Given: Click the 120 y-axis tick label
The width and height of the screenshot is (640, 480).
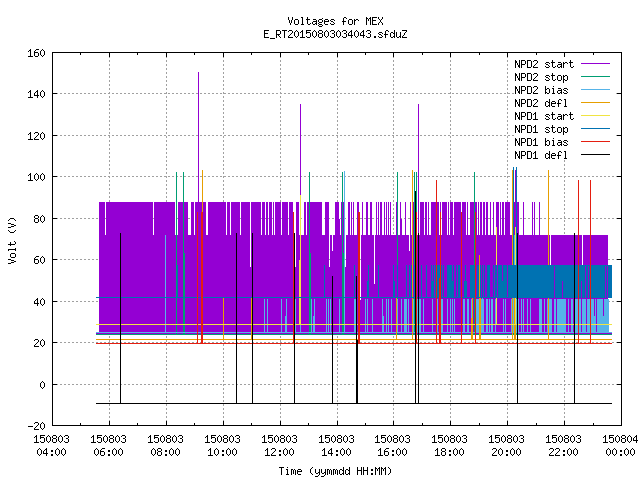Looking at the screenshot, I should tap(36, 136).
